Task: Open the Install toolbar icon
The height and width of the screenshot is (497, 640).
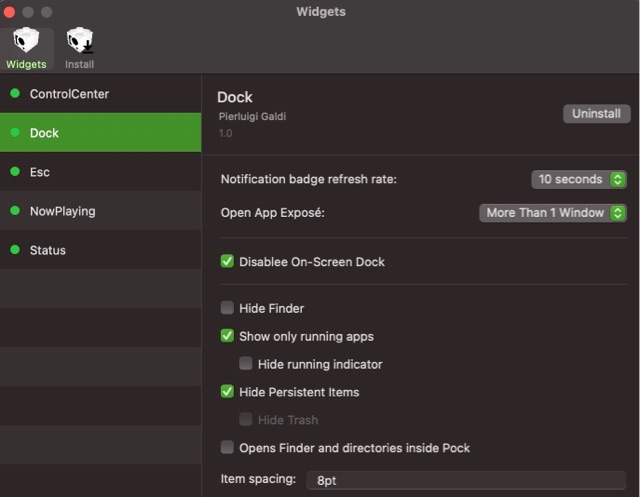Action: (x=80, y=47)
